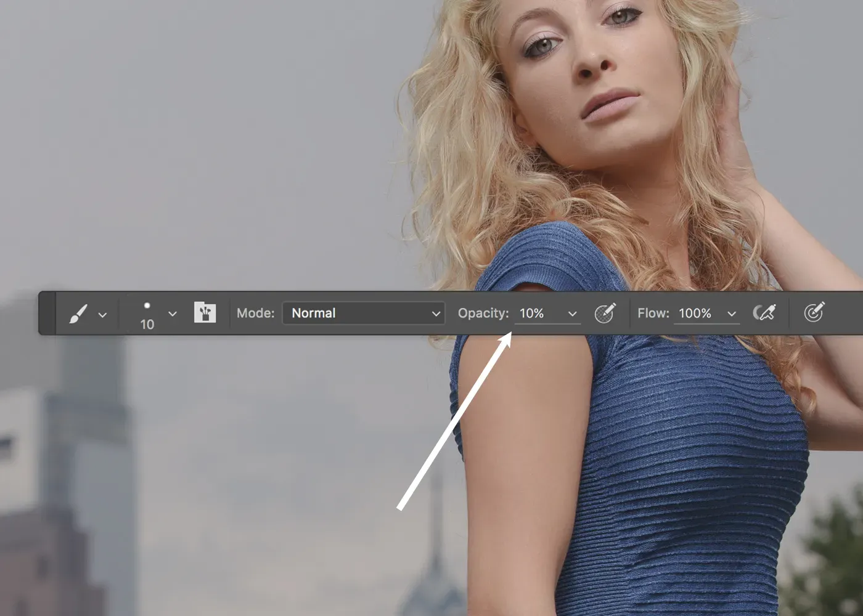Expand the brush preset picker arrow
Viewport: 863px width, 616px height.
click(173, 314)
